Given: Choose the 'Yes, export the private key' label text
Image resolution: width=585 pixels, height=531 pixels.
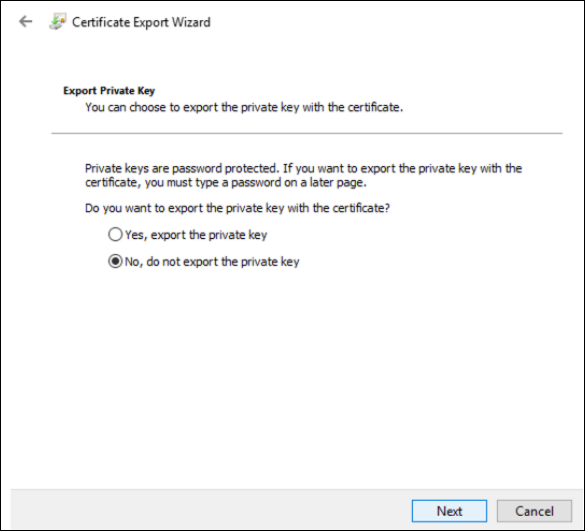Looking at the screenshot, I should tap(196, 235).
